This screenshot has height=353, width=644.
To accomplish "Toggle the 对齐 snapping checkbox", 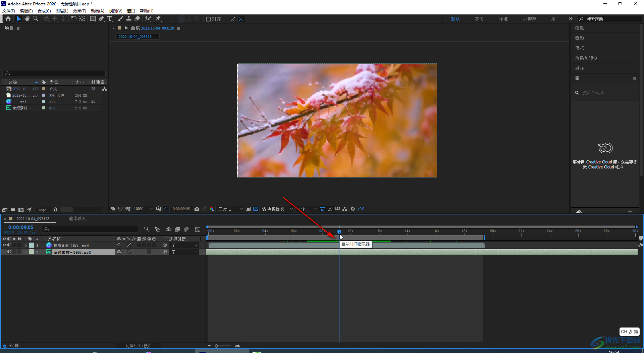I will pos(208,19).
